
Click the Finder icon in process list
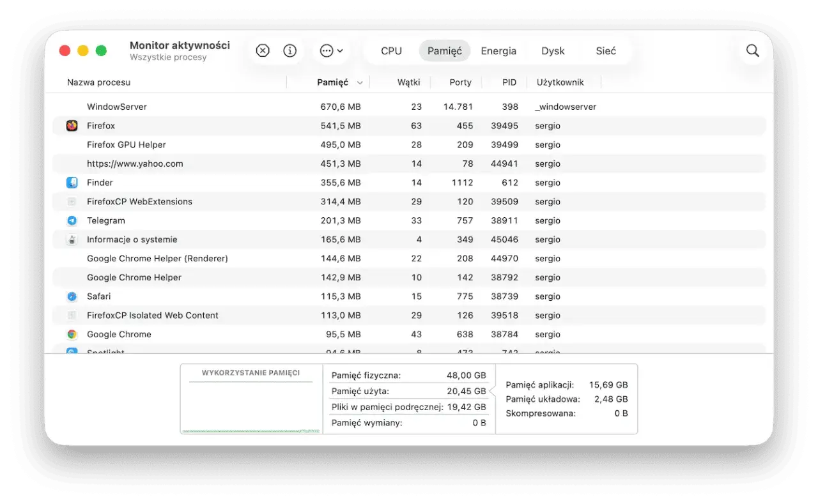pos(72,183)
